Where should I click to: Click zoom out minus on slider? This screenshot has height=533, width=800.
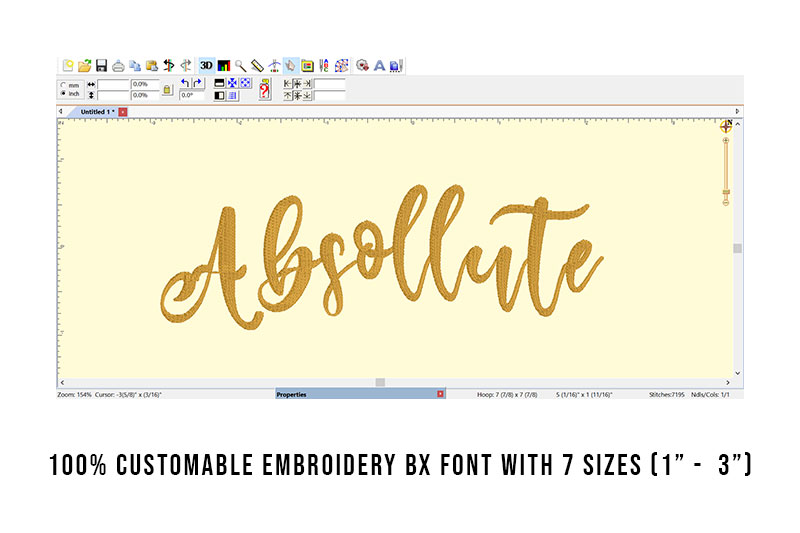click(726, 203)
